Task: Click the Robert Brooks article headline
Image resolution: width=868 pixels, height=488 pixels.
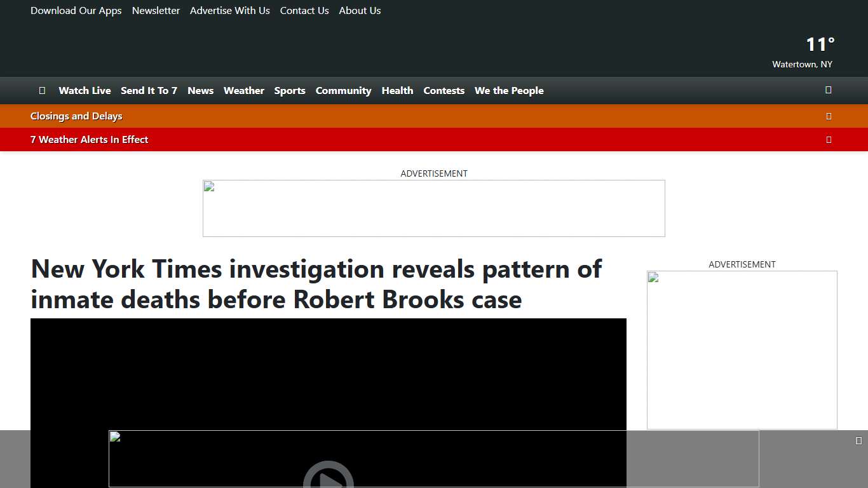Action: [x=316, y=284]
